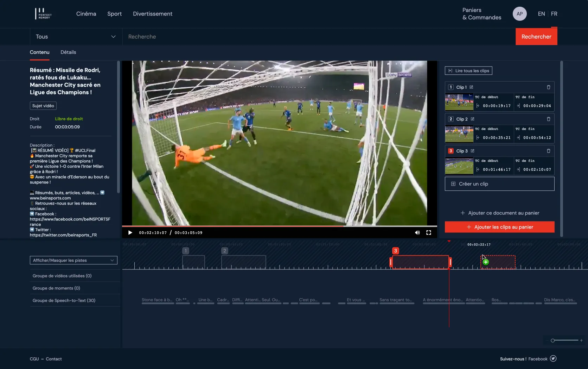Open the CGU footer link
The image size is (588, 369).
pyautogui.click(x=34, y=359)
